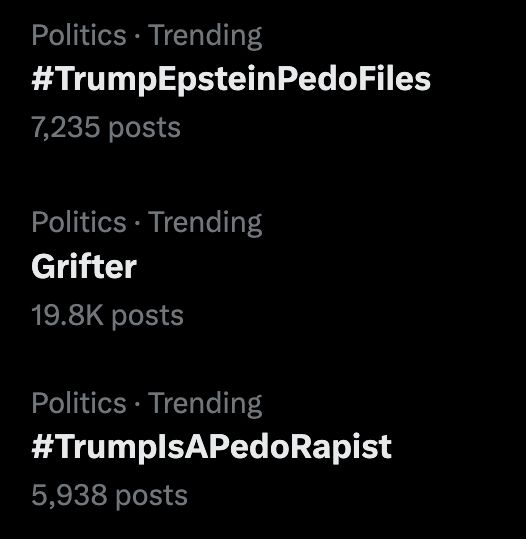Click the 7,235 posts count

[106, 128]
